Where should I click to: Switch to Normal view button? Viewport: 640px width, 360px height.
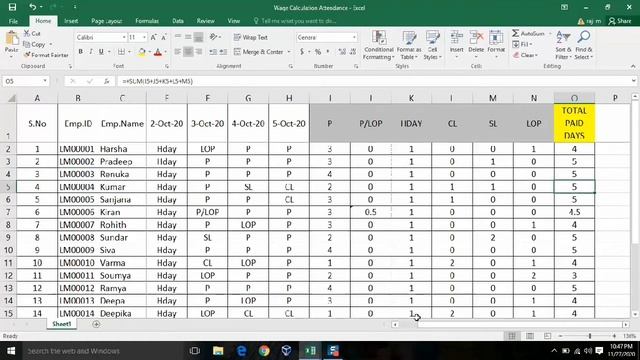(512, 336)
